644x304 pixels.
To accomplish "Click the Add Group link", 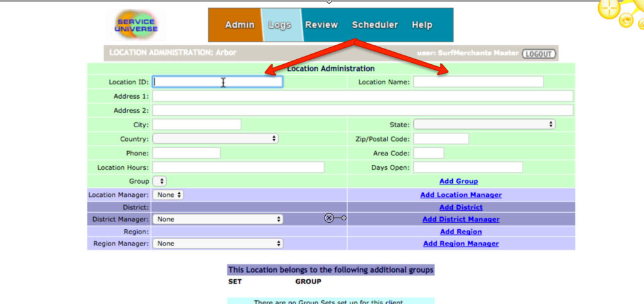I will pyautogui.click(x=458, y=181).
